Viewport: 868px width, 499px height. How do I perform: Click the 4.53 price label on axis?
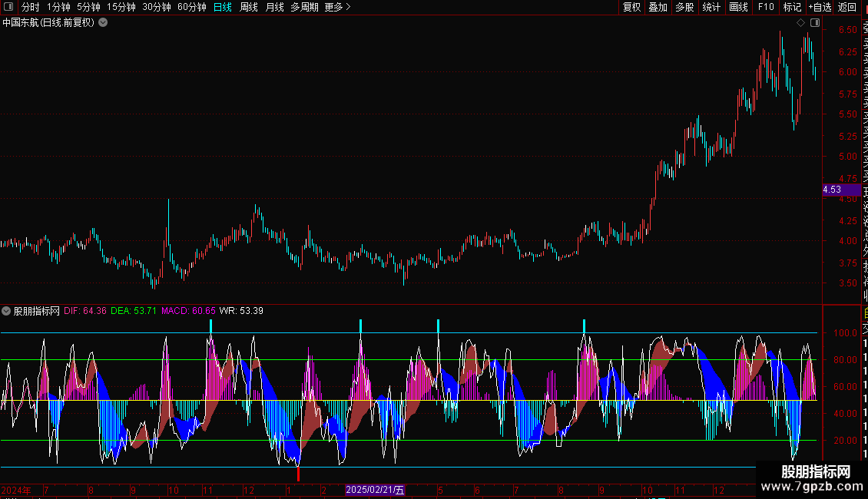pyautogui.click(x=832, y=190)
